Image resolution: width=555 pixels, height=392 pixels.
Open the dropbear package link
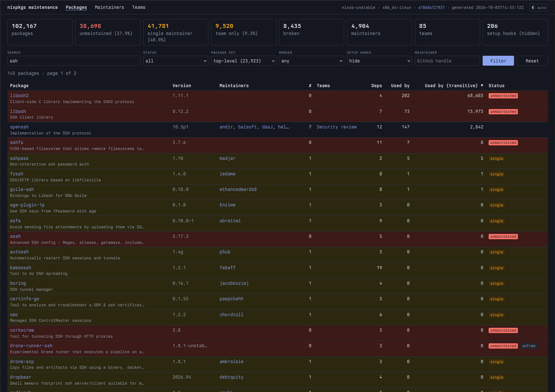(x=20, y=377)
